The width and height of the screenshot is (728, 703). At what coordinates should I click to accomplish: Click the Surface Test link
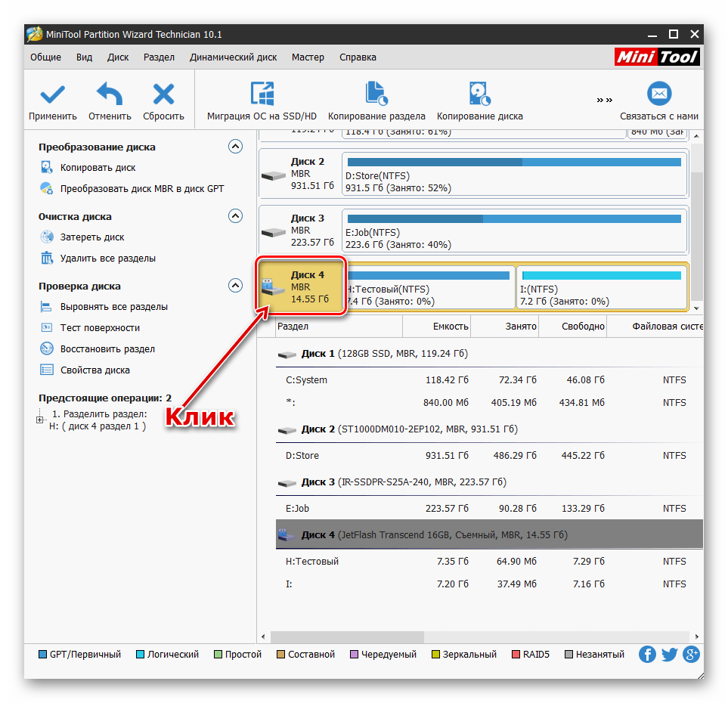coord(100,328)
